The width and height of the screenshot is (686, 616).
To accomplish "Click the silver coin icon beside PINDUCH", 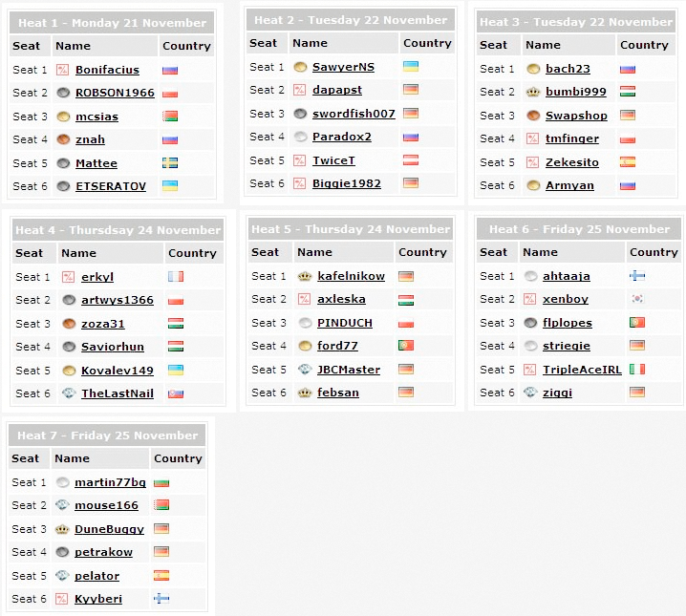I will click(x=305, y=323).
